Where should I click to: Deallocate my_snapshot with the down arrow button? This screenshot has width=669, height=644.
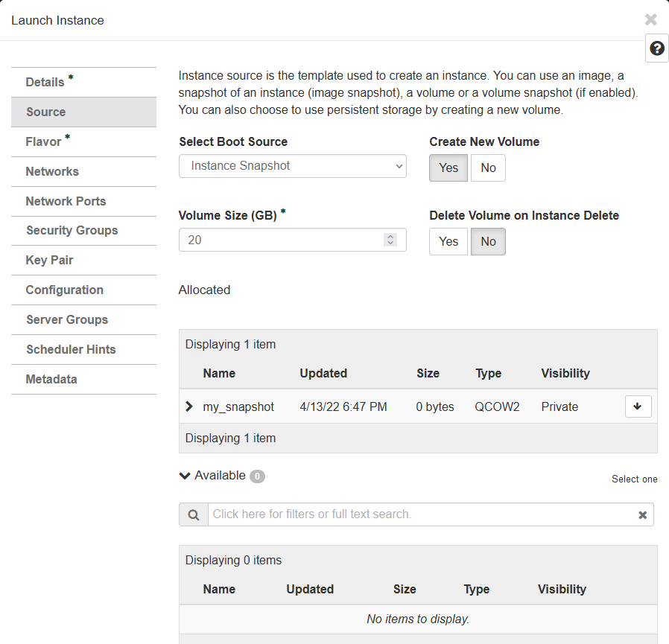coord(638,407)
